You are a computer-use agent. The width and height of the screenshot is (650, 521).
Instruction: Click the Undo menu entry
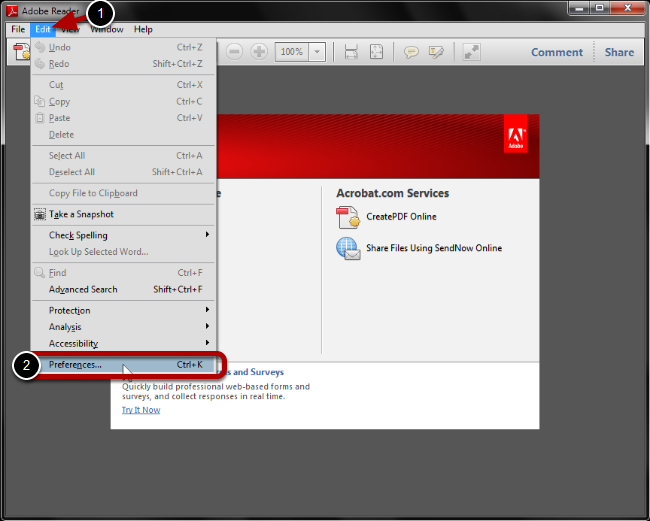124,47
